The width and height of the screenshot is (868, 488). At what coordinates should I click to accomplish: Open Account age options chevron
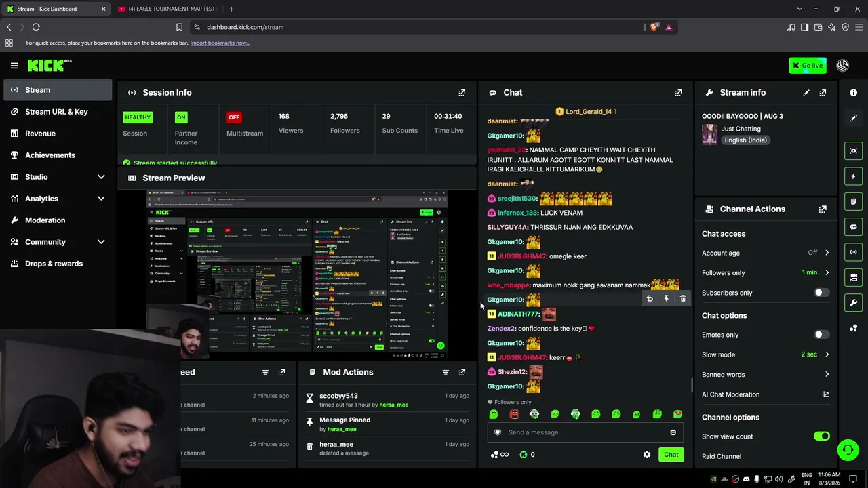pyautogui.click(x=827, y=253)
